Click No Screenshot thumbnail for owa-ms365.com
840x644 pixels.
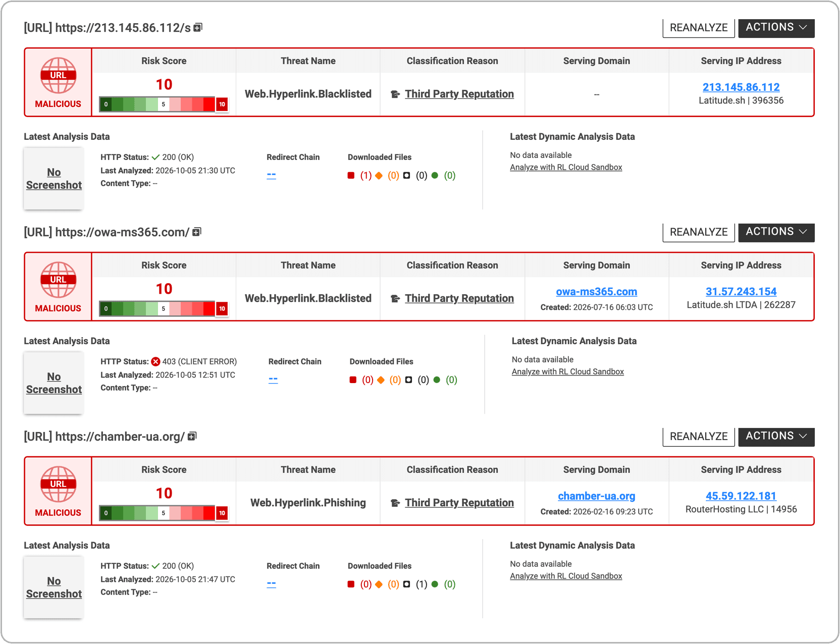pyautogui.click(x=54, y=383)
